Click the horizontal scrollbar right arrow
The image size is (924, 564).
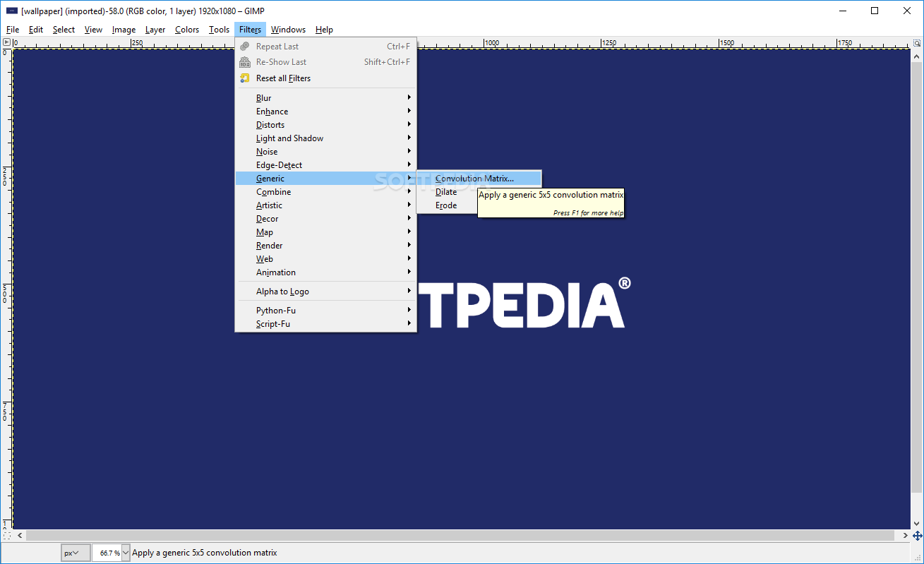(x=906, y=536)
